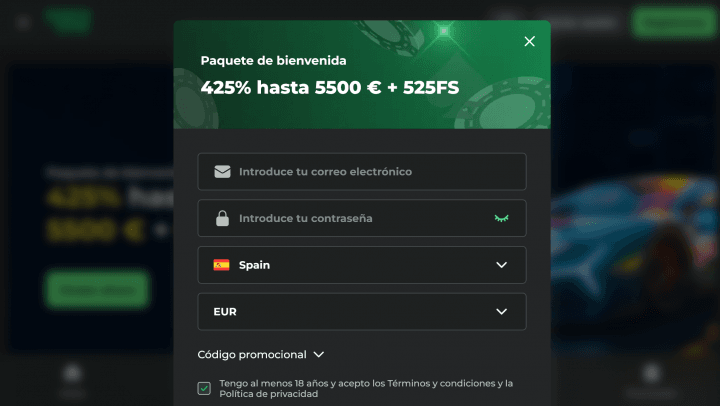Uncheck the 18 years age confirmation checkbox
The width and height of the screenshot is (720, 406).
pyautogui.click(x=204, y=388)
